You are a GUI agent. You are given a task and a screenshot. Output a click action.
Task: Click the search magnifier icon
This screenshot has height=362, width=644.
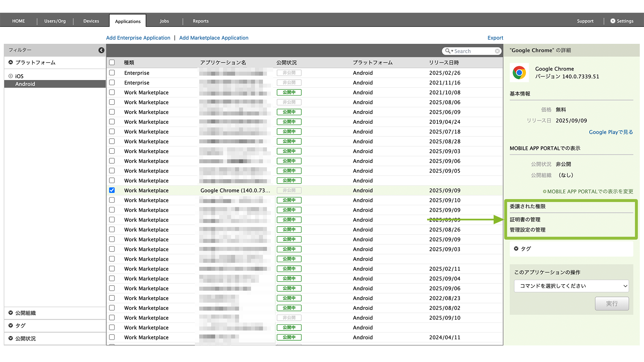(x=448, y=51)
